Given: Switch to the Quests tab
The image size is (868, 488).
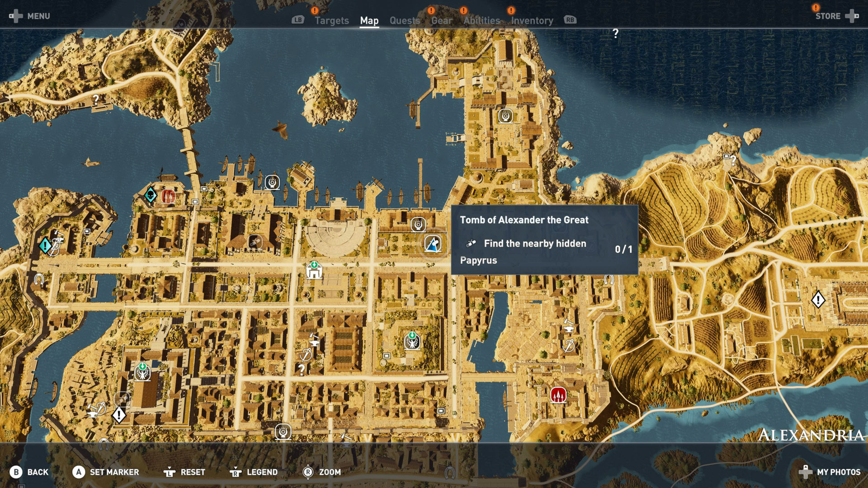Looking at the screenshot, I should click(405, 20).
